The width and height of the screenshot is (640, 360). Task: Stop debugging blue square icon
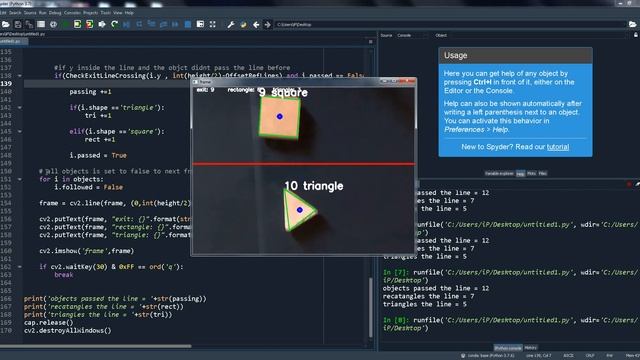188,24
